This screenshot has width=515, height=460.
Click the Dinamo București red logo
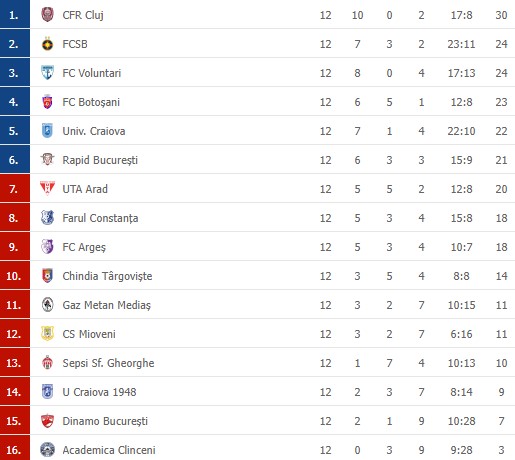(47, 421)
